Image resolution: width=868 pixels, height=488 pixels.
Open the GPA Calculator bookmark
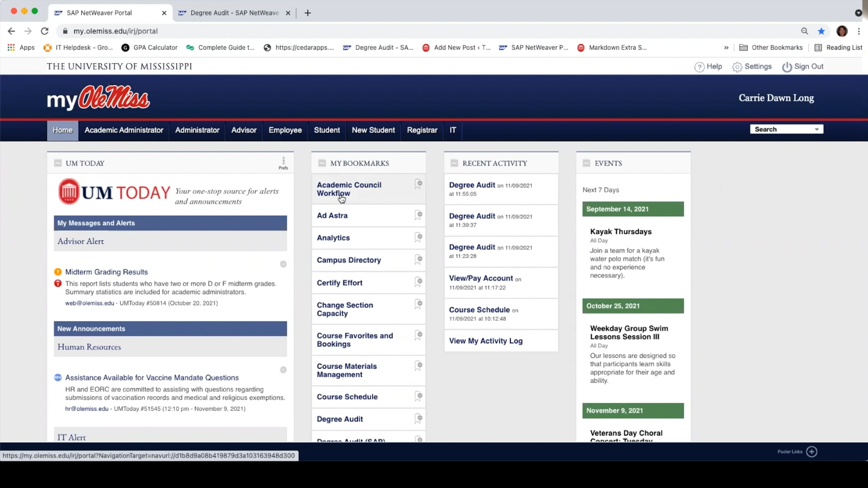pyautogui.click(x=150, y=47)
